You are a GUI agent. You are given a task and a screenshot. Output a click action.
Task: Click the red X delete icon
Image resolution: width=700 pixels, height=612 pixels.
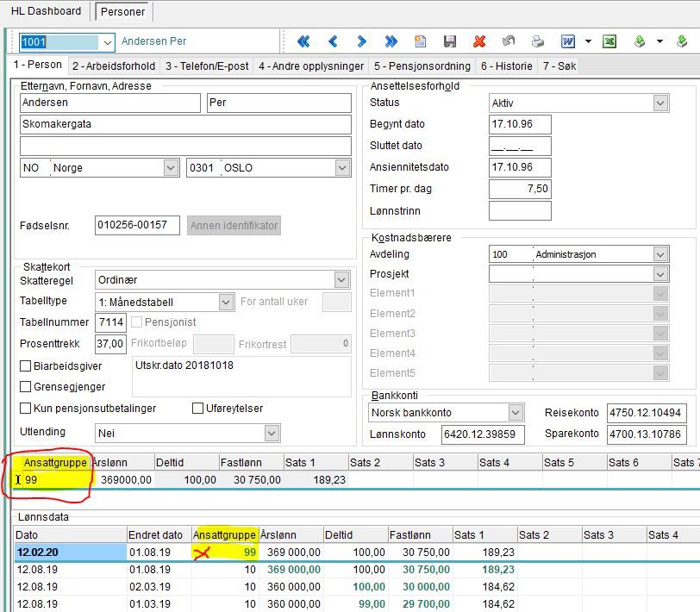479,41
